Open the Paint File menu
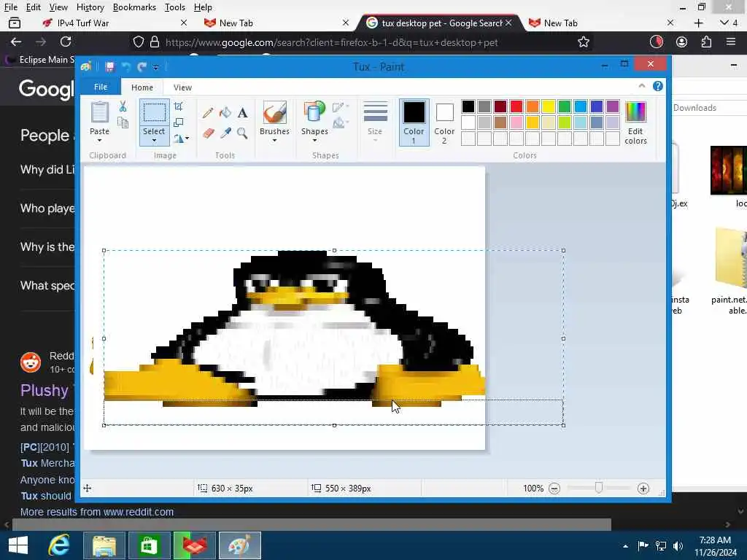The image size is (747, 560). pyautogui.click(x=101, y=87)
